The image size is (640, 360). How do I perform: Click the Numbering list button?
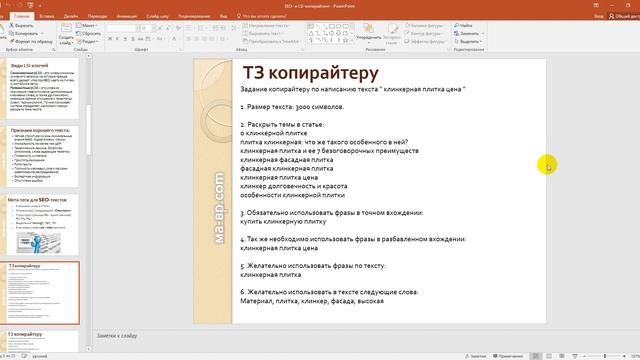(201, 28)
